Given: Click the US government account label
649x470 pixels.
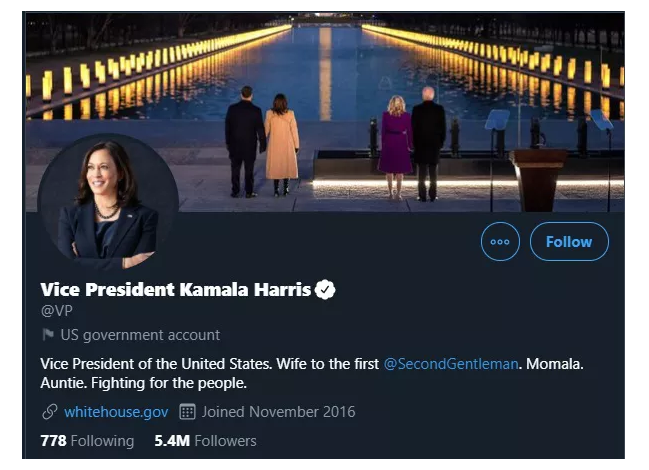Looking at the screenshot, I should [140, 335].
